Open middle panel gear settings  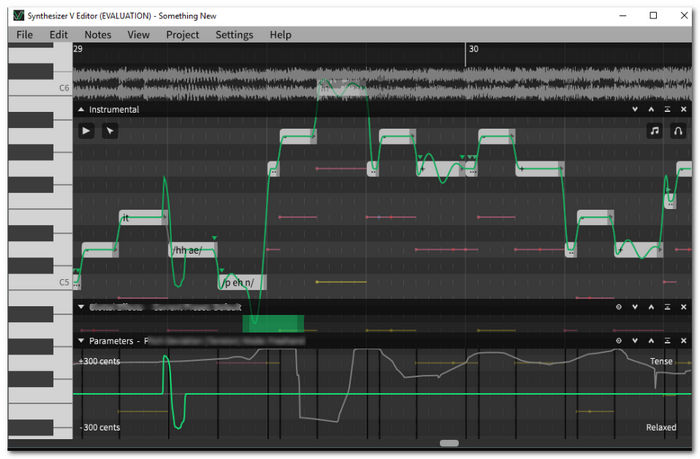[x=618, y=307]
